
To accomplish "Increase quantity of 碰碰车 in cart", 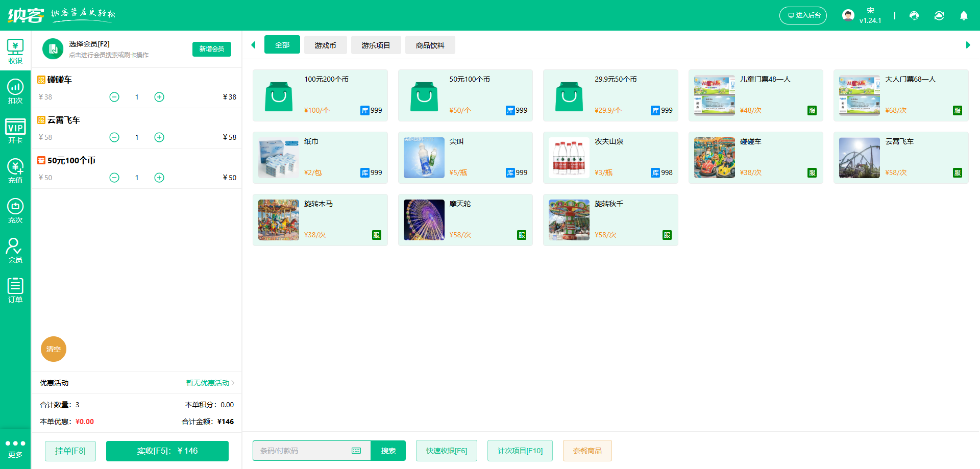I will 159,97.
